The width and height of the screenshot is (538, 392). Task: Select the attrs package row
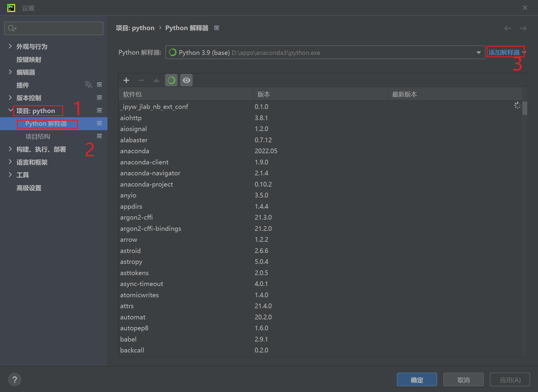320,306
